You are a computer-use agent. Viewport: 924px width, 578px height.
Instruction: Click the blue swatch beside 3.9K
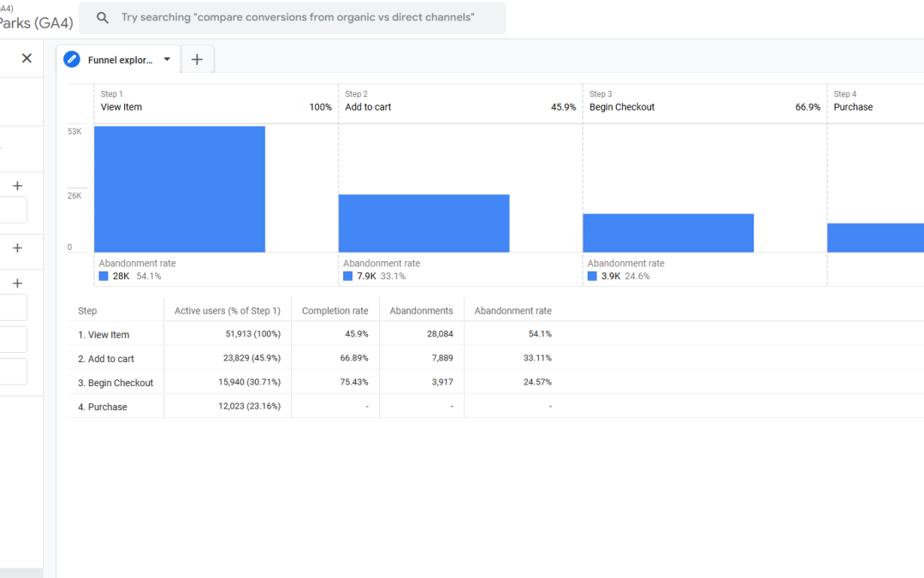592,276
